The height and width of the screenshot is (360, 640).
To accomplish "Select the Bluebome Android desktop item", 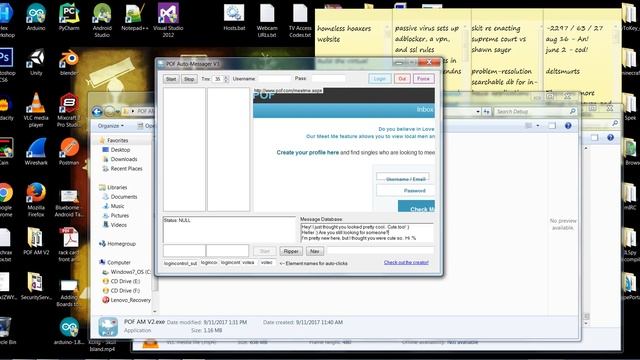I will pyautogui.click(x=69, y=203).
